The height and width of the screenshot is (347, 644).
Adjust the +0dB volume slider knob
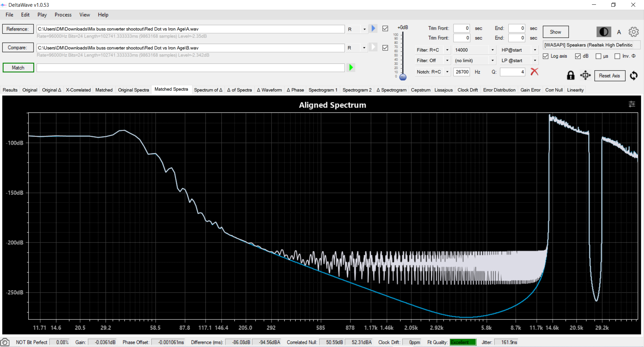(x=403, y=77)
